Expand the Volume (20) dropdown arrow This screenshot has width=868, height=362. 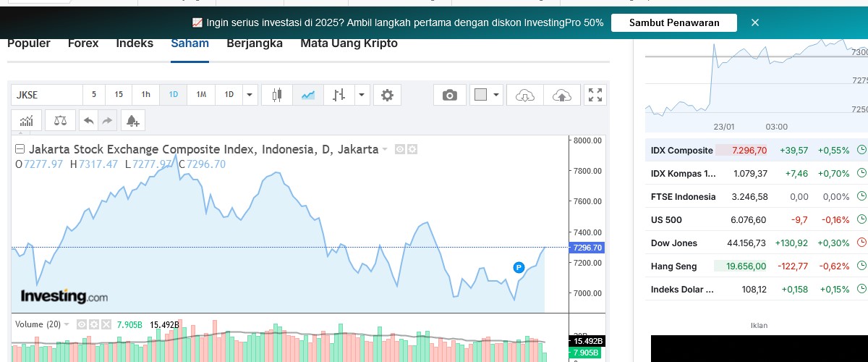coord(67,324)
